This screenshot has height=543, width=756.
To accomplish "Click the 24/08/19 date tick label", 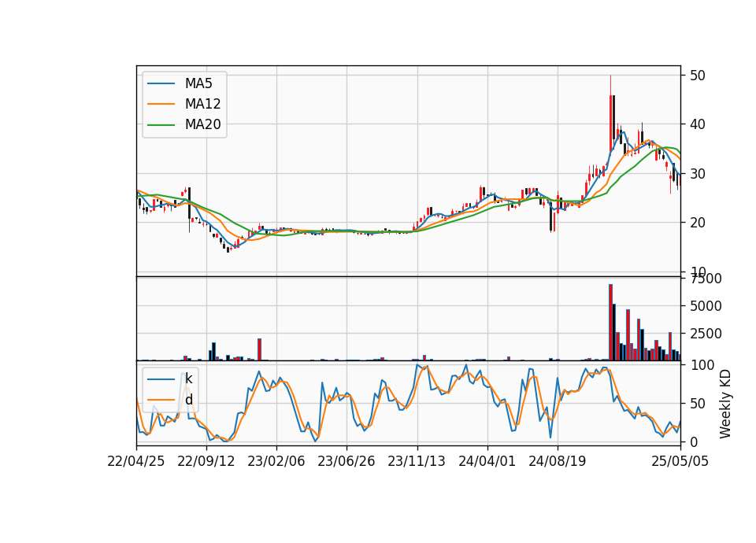I will (558, 461).
